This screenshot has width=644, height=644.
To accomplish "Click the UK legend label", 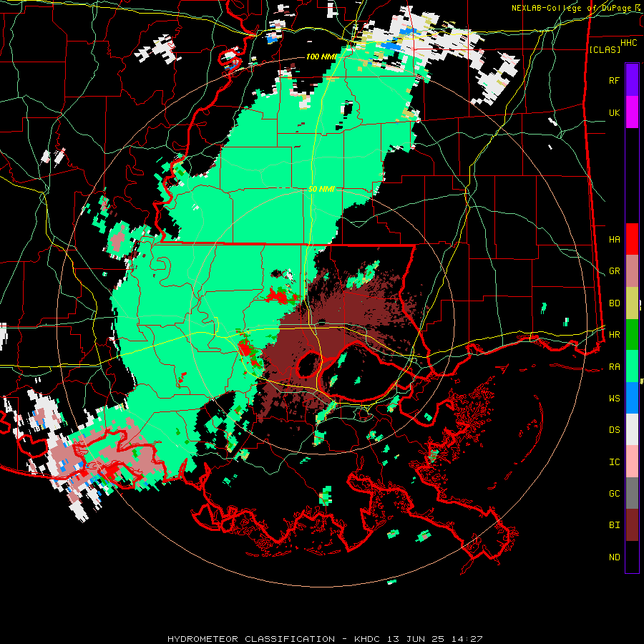I will tap(614, 112).
